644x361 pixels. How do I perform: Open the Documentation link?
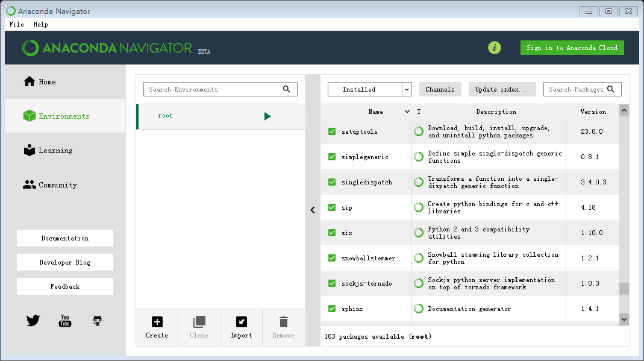(x=65, y=238)
